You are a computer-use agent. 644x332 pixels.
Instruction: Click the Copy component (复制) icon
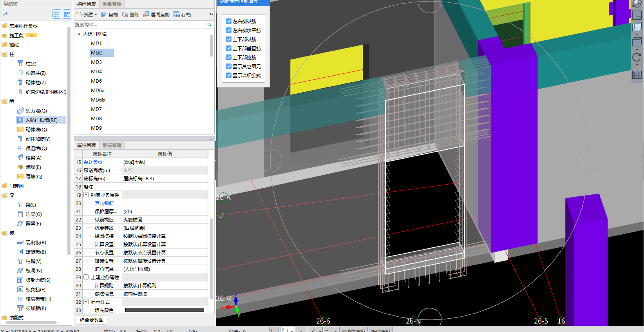tap(104, 15)
